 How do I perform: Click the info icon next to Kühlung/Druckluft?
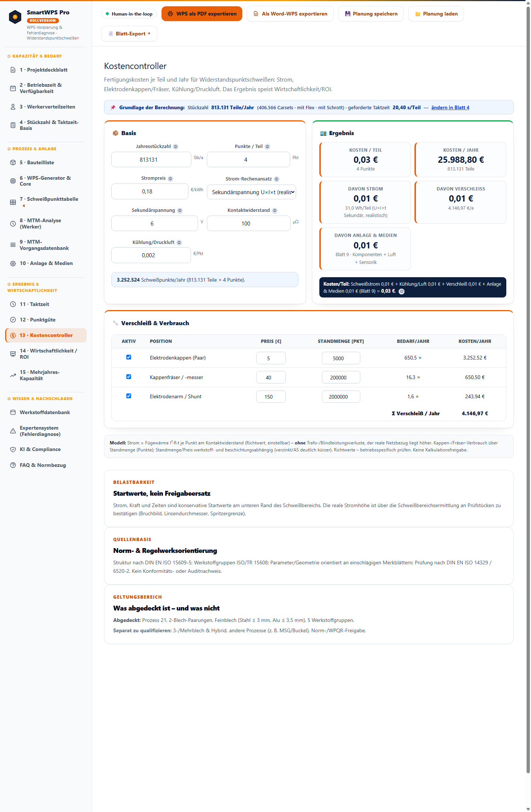pos(179,243)
